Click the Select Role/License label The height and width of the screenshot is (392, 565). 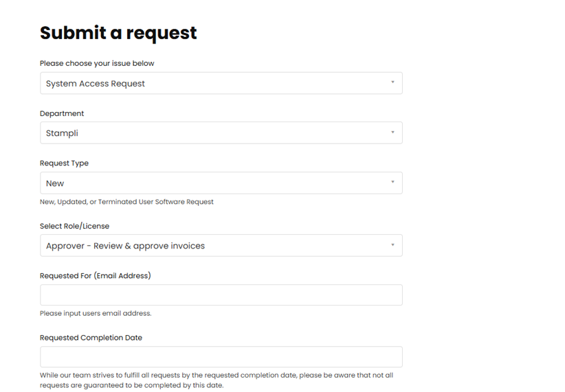pyautogui.click(x=75, y=226)
